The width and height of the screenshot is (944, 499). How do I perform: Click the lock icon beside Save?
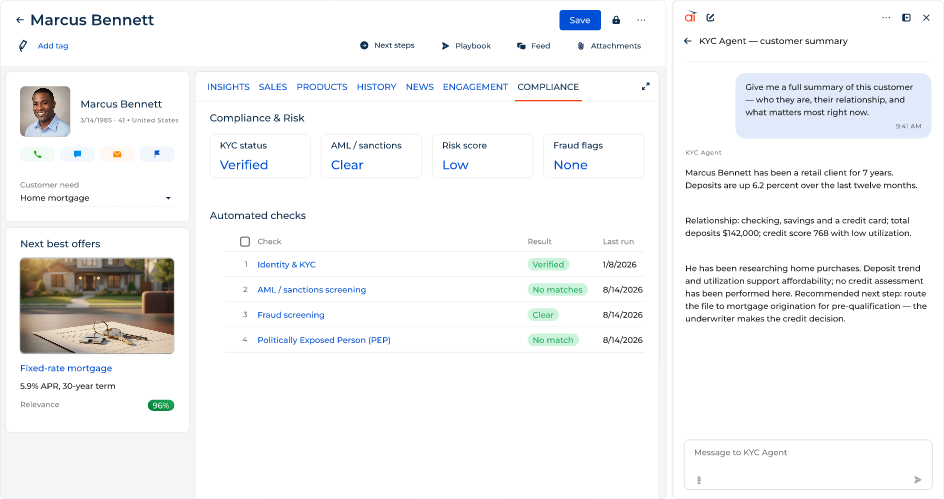tap(616, 20)
